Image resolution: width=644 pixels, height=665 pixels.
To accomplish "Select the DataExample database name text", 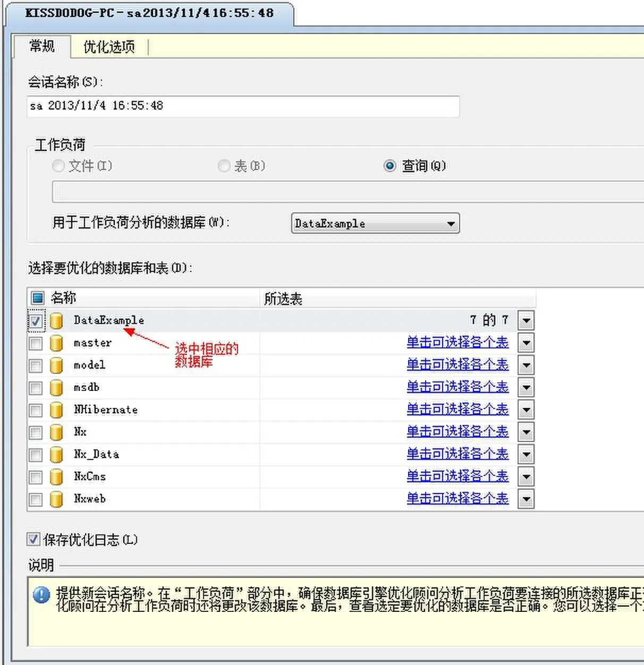I will (x=109, y=320).
